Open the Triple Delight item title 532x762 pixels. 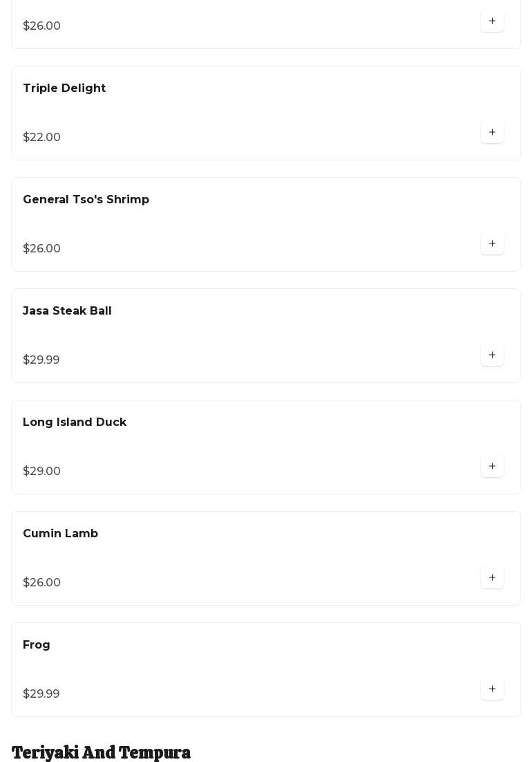coord(64,89)
